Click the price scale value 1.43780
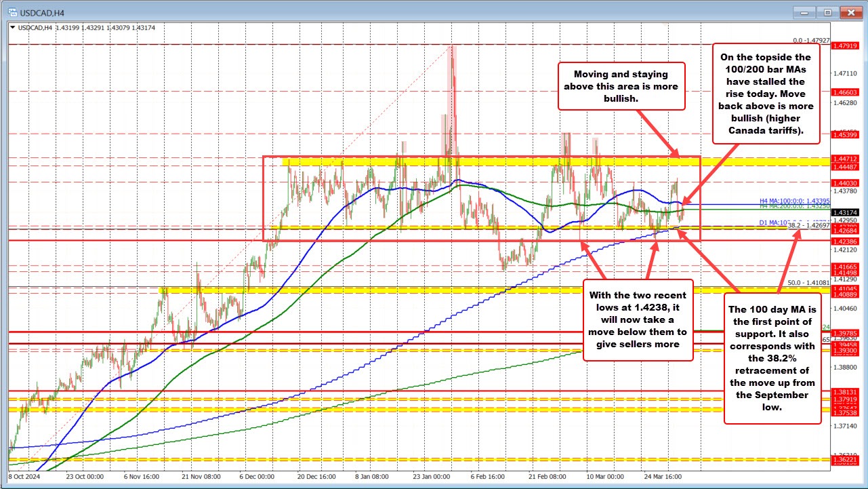Screen dimensions: 868x489 844,191
